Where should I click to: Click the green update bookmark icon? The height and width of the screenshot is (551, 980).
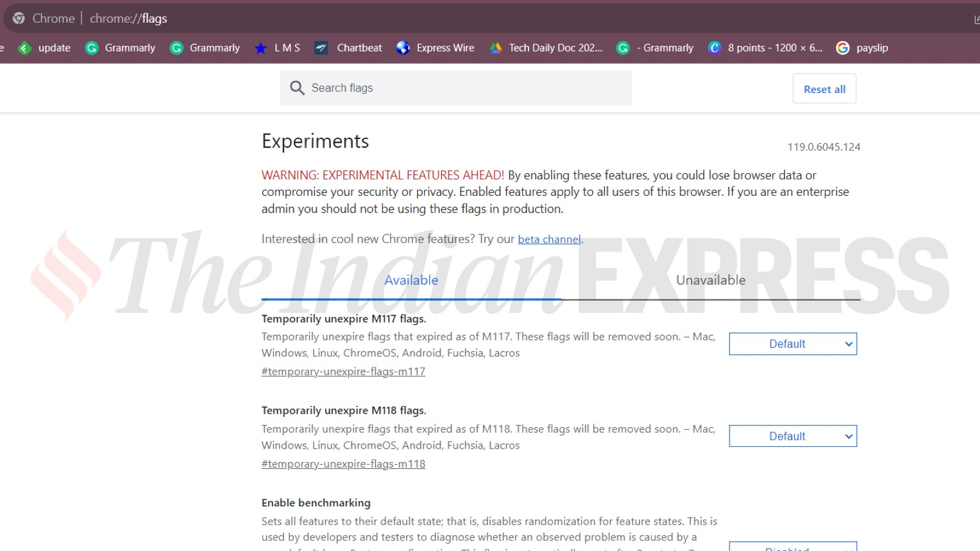[24, 48]
